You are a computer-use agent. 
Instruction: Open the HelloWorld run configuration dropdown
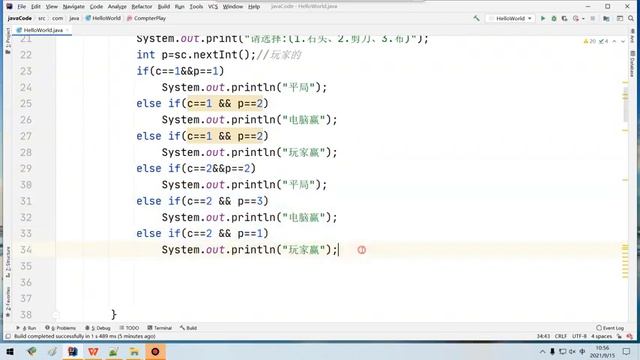point(510,18)
